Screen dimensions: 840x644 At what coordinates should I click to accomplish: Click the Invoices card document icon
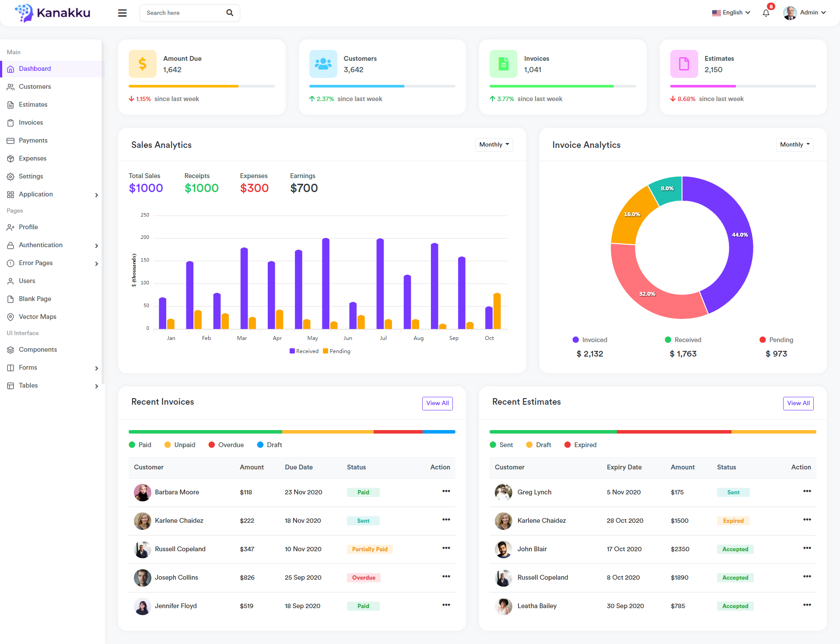pyautogui.click(x=503, y=64)
